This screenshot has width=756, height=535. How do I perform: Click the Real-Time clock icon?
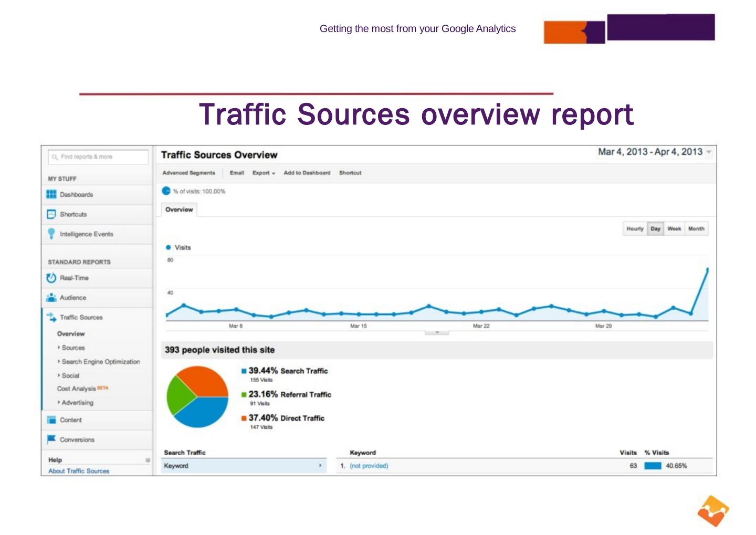pos(51,278)
